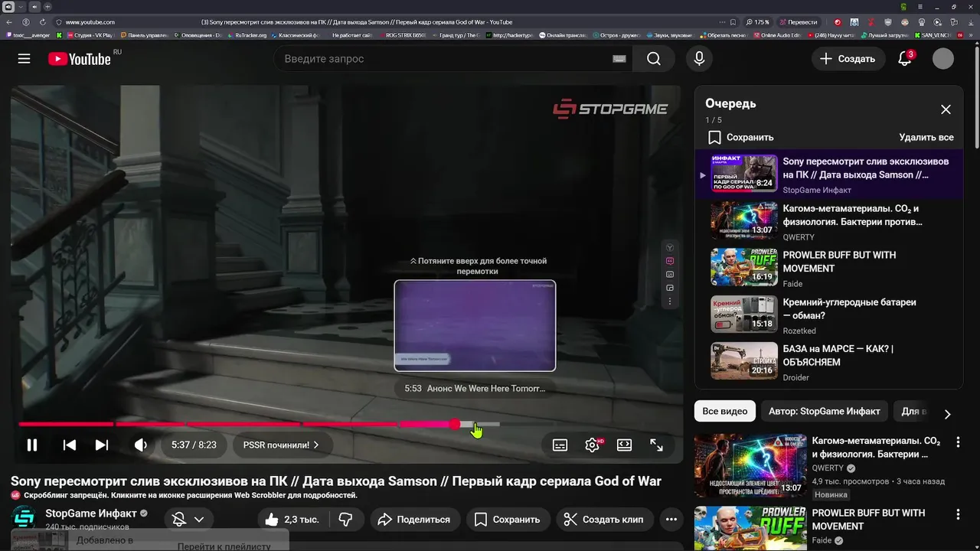Expand the chapter 'PSSR починили!'
Screen dimensions: 980x551
[x=281, y=445]
